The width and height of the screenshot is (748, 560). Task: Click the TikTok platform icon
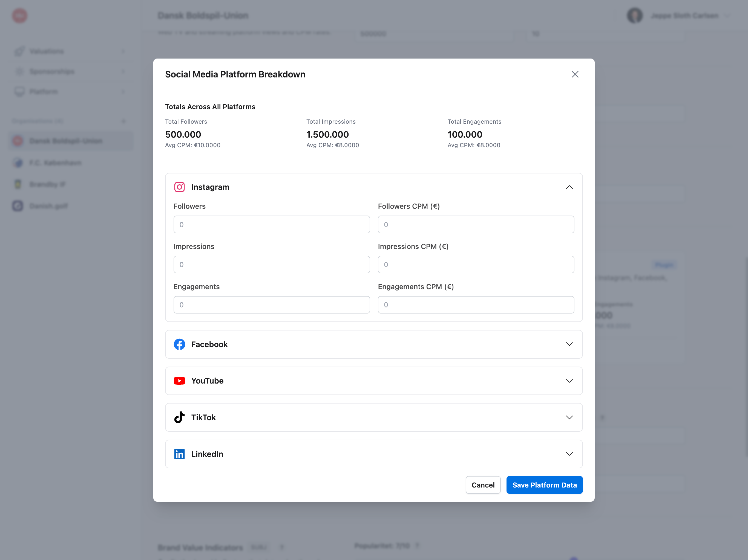179,417
